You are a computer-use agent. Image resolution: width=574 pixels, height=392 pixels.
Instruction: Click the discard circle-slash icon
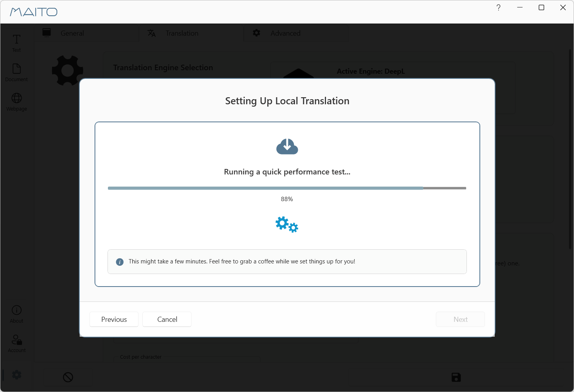(x=68, y=377)
